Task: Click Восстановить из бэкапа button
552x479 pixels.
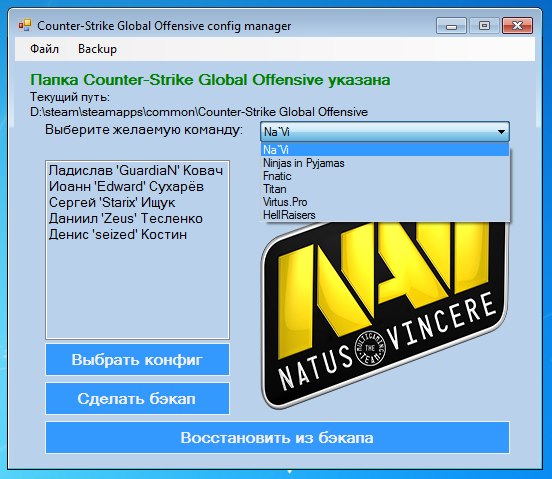Action: tap(277, 438)
